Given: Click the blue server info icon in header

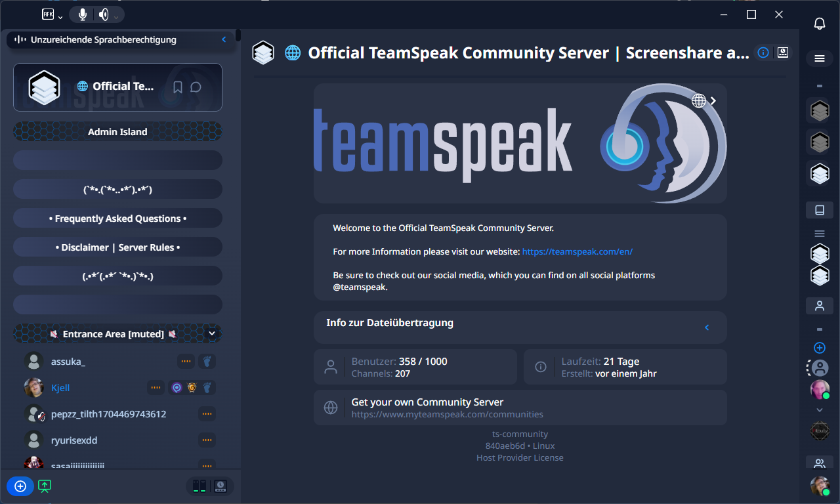Looking at the screenshot, I should click(763, 53).
